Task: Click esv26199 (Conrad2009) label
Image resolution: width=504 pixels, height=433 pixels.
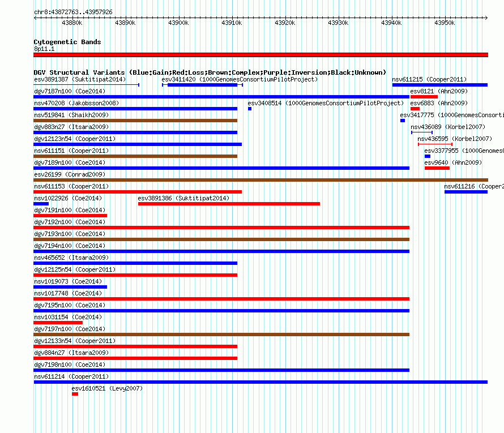Action: (70, 174)
